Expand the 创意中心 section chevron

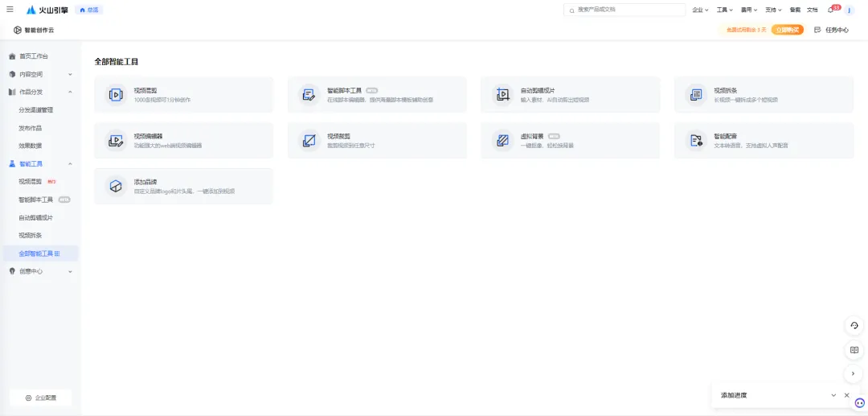point(70,271)
